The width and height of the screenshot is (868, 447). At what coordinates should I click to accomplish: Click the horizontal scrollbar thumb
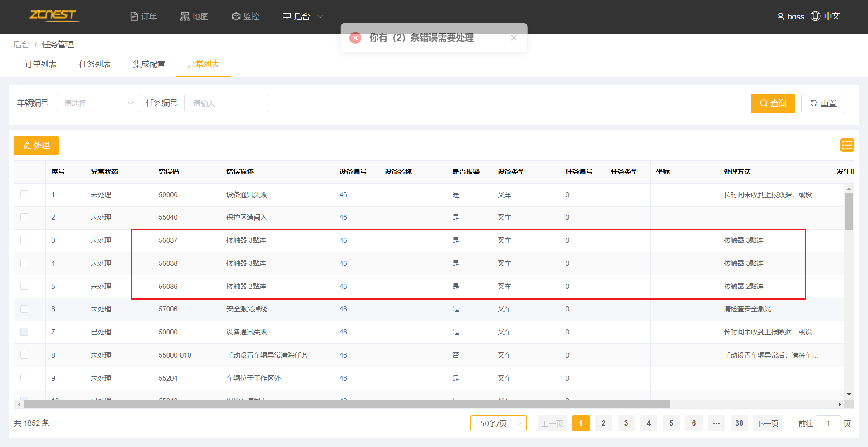(347, 404)
